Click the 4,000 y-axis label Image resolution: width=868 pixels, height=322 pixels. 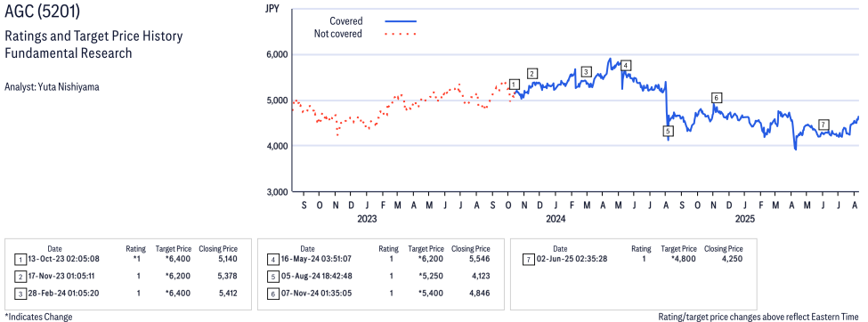[278, 146]
